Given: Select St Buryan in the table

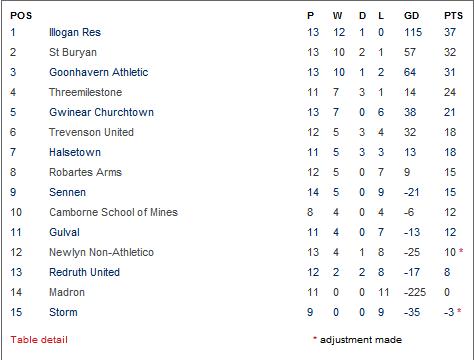Looking at the screenshot, I should click(73, 52).
